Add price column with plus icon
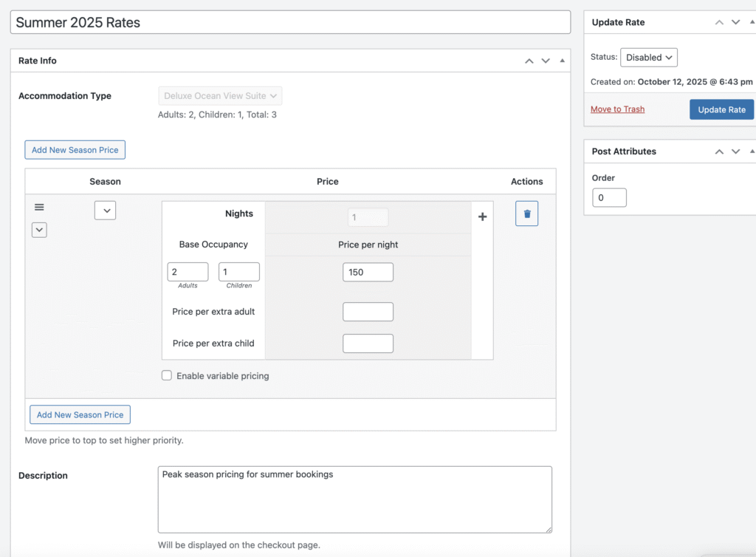The image size is (756, 557). [x=482, y=217]
